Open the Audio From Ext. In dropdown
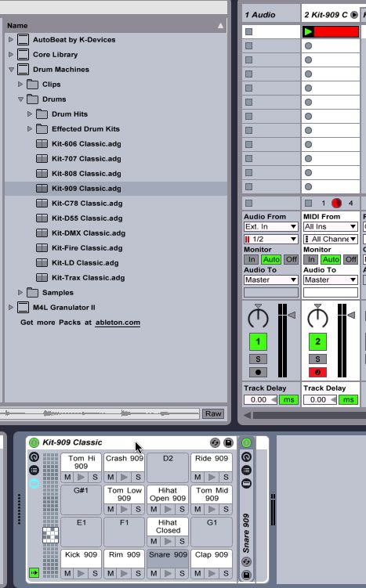Screen dimensions: 366x588 (271, 227)
